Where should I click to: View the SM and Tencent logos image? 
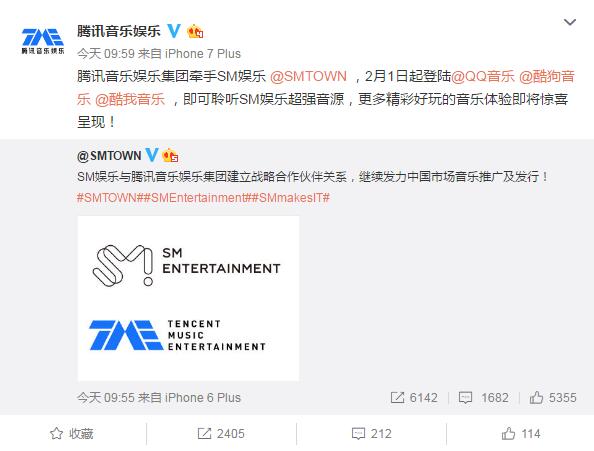[x=188, y=298]
